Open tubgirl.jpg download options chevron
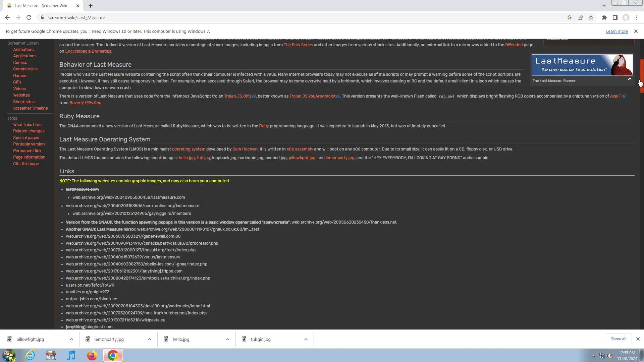This screenshot has height=362, width=644. coord(306,339)
